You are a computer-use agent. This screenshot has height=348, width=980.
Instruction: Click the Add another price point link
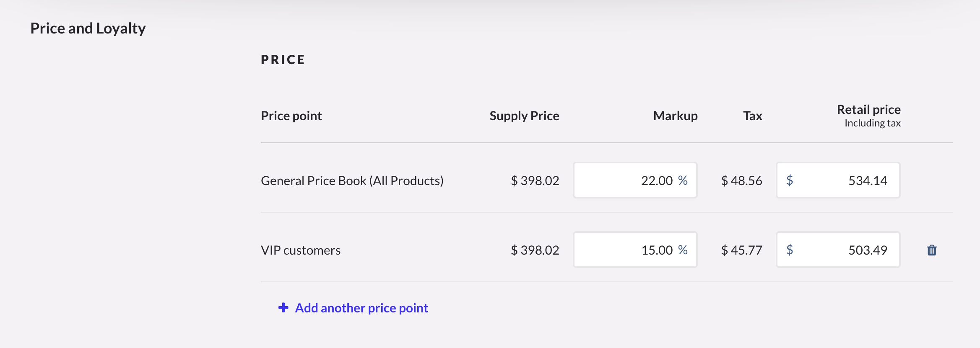pos(361,308)
